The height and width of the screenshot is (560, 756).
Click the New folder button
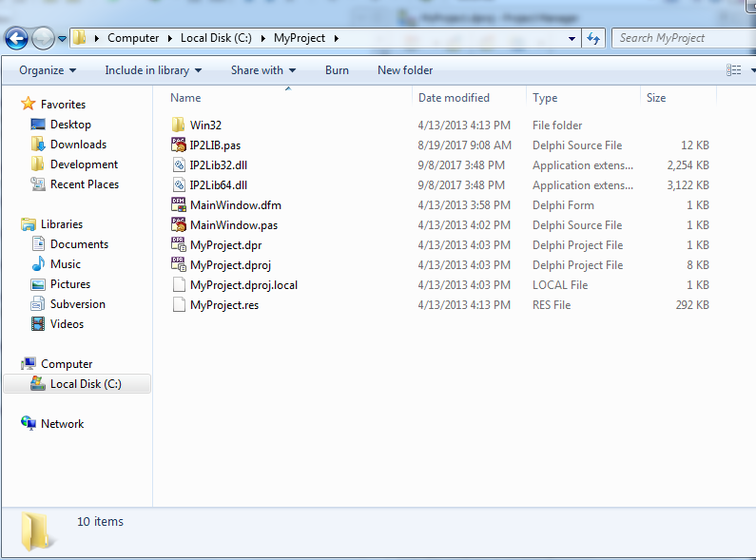tap(405, 70)
